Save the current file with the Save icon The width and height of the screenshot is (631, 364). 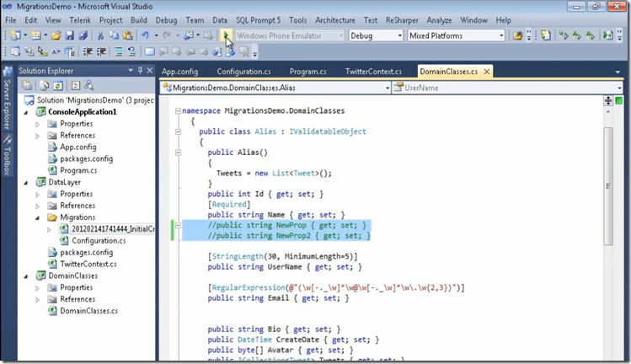tap(70, 35)
